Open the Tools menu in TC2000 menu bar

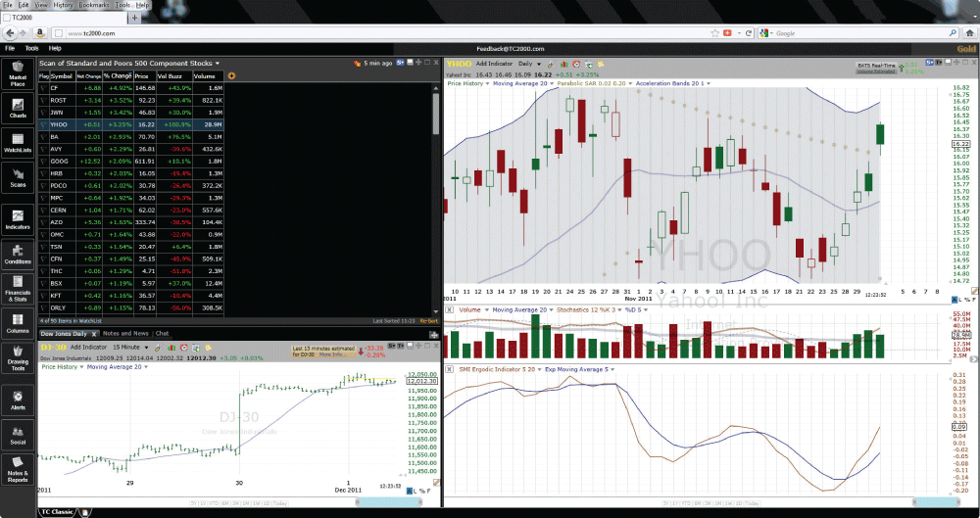(x=32, y=47)
